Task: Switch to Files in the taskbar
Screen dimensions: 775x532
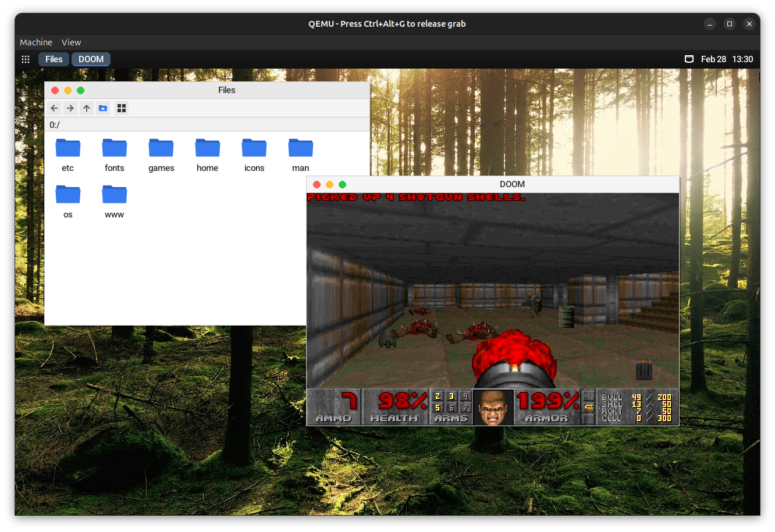Action: (x=54, y=59)
